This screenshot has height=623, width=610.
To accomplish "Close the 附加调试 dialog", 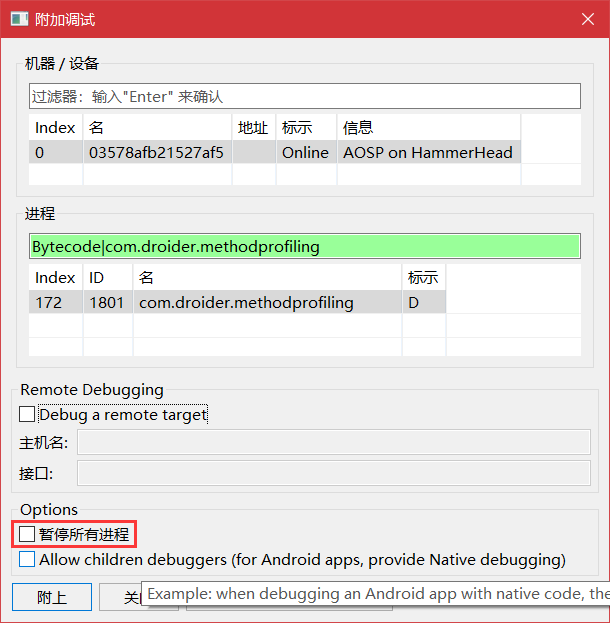I will pos(588,19).
